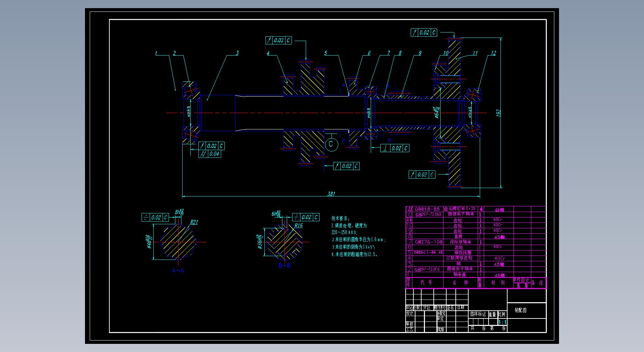Click the parts list cell "套筒"
Screen dimensions: 644x352
click(x=458, y=236)
